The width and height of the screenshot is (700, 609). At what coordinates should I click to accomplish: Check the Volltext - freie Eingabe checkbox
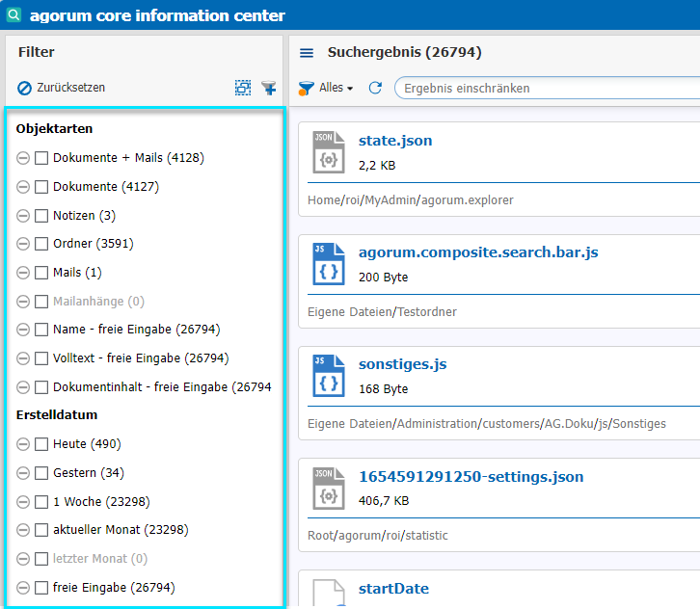click(41, 358)
